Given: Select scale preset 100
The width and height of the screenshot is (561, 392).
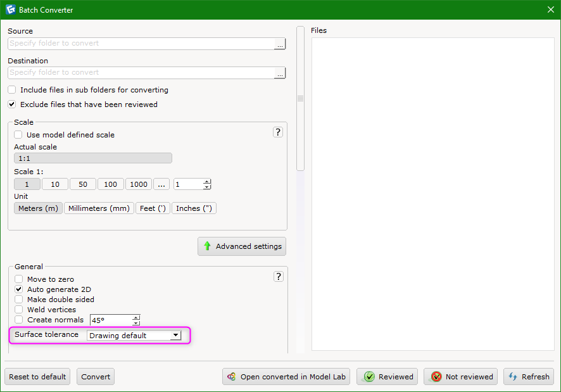Looking at the screenshot, I should click(x=111, y=184).
